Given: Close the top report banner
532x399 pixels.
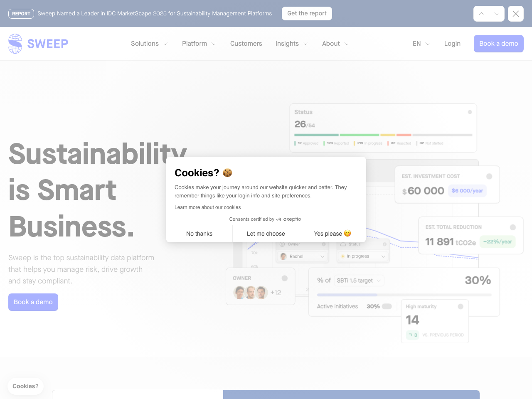Looking at the screenshot, I should (515, 14).
